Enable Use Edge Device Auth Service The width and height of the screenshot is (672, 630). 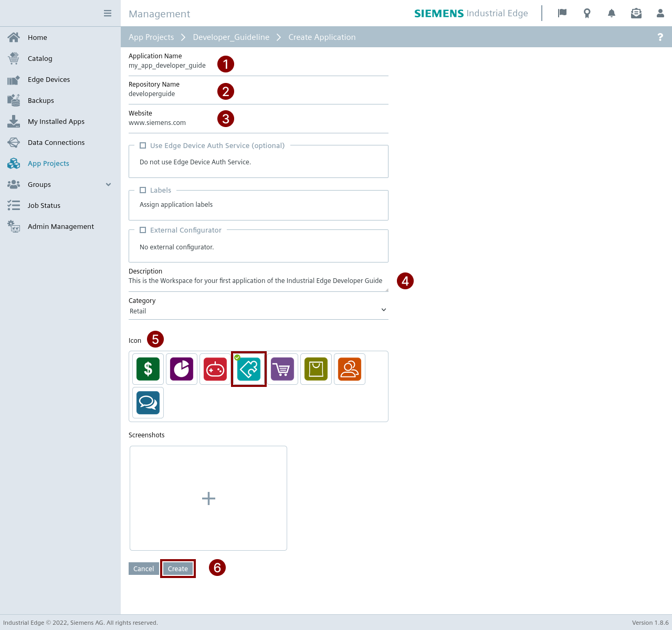[143, 145]
